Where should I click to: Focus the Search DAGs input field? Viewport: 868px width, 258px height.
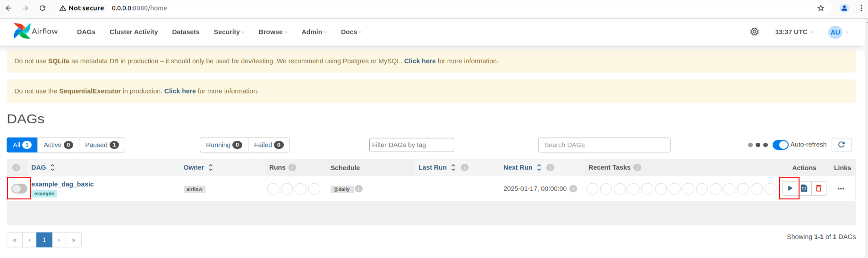(x=604, y=145)
